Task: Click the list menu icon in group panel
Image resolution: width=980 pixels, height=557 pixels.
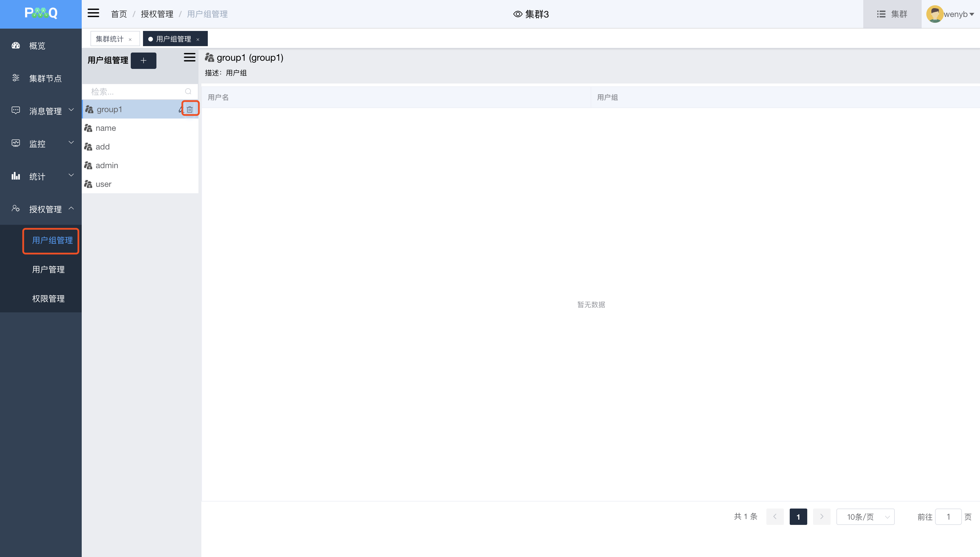Action: 189,58
